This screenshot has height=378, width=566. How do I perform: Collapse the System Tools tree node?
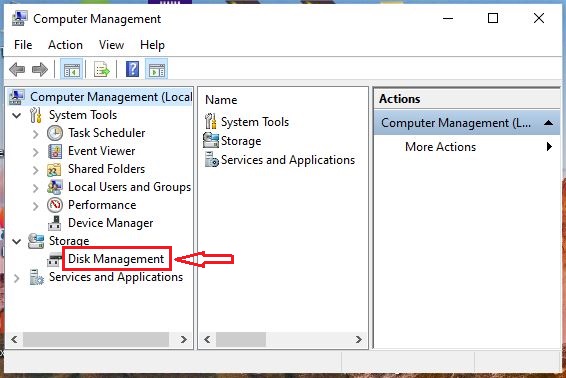coord(17,116)
